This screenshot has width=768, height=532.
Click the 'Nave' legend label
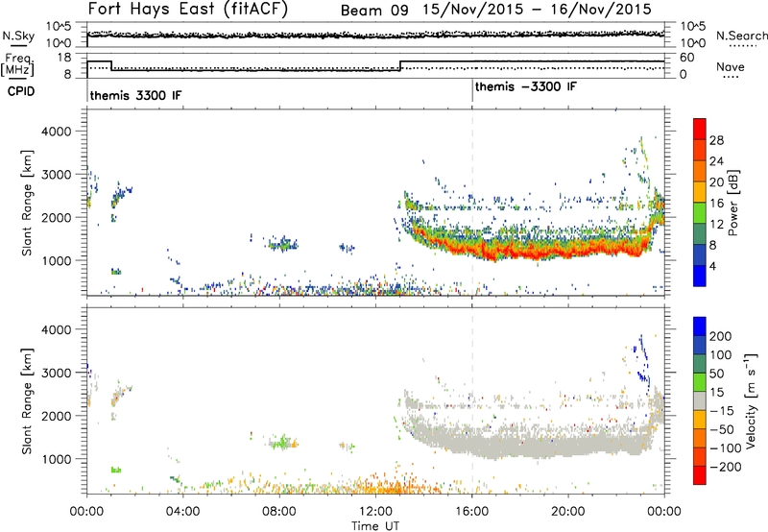(731, 67)
